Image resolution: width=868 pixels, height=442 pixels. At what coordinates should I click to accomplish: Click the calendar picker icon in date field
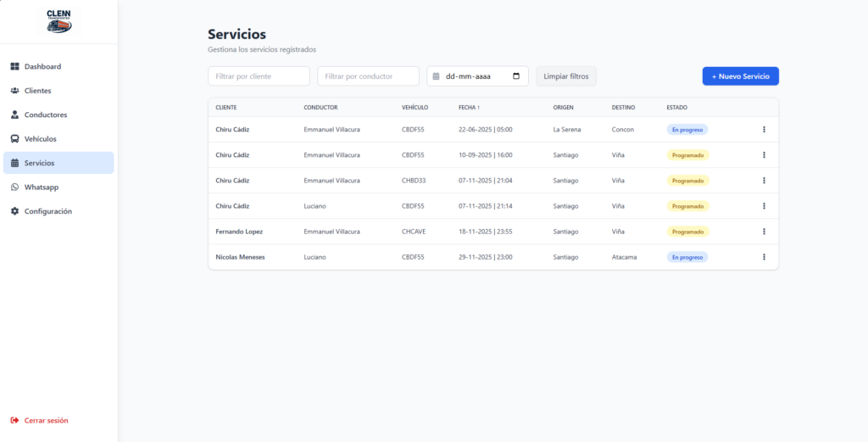(x=516, y=76)
